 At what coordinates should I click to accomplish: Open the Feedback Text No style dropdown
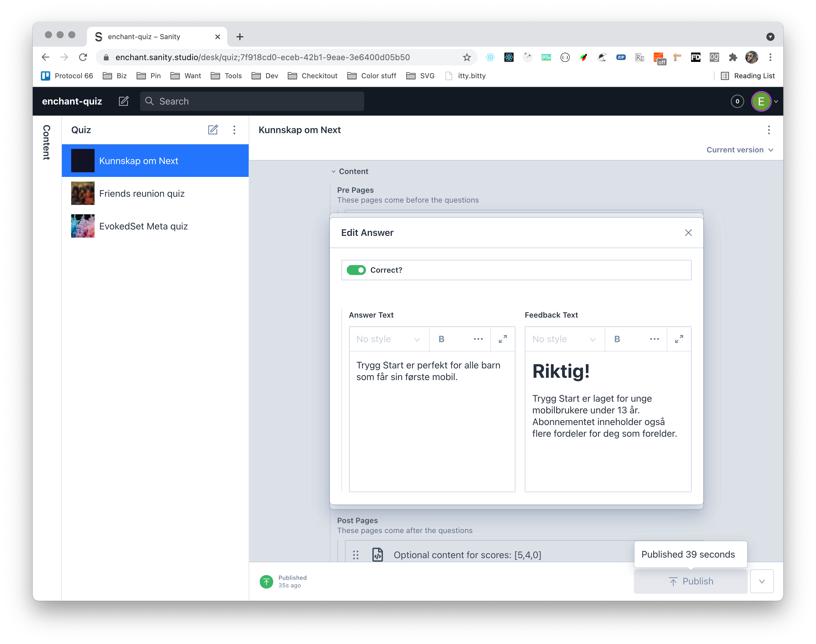pos(564,339)
